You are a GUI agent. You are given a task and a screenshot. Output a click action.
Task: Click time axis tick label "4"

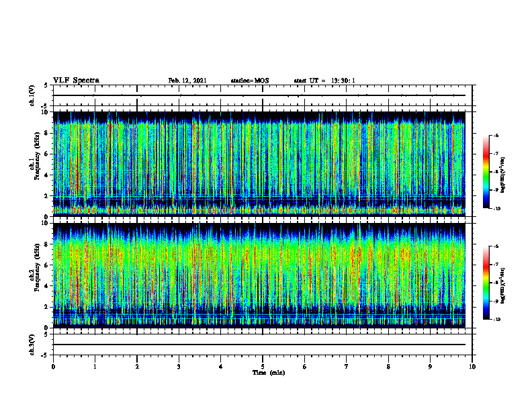(x=221, y=367)
